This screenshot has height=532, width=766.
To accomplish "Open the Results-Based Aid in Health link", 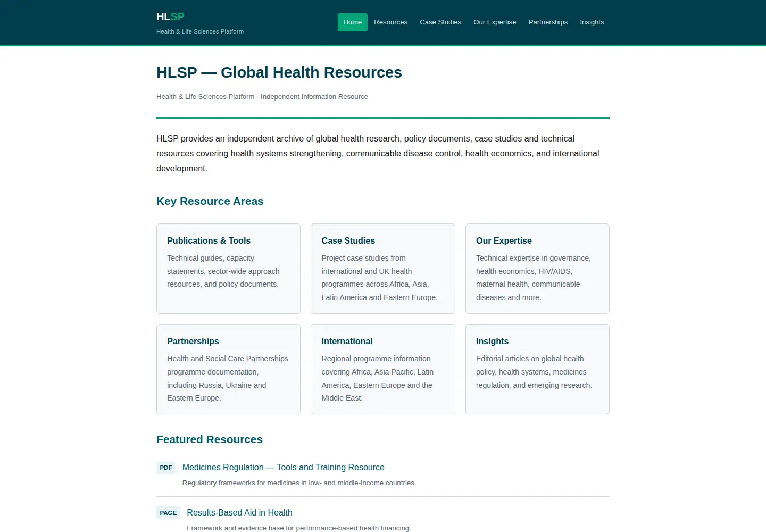I will pos(239,512).
